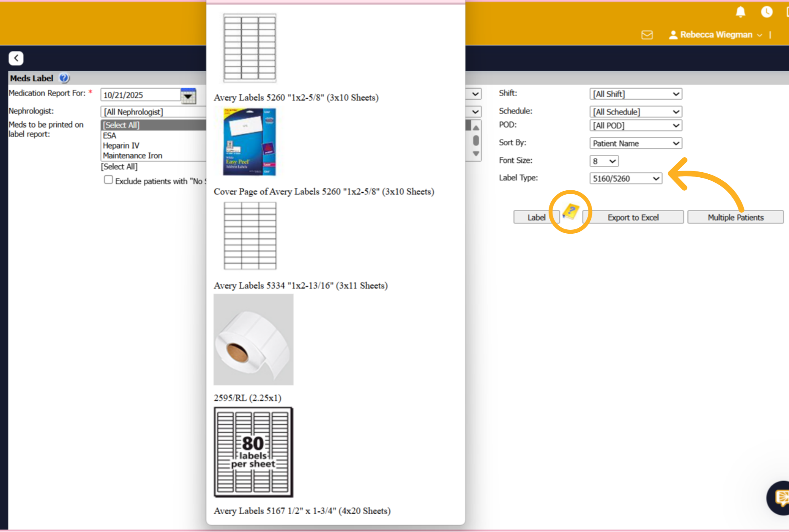This screenshot has height=532, width=789.
Task: Click the label roll 2595/RL thumbnail
Action: pos(253,339)
